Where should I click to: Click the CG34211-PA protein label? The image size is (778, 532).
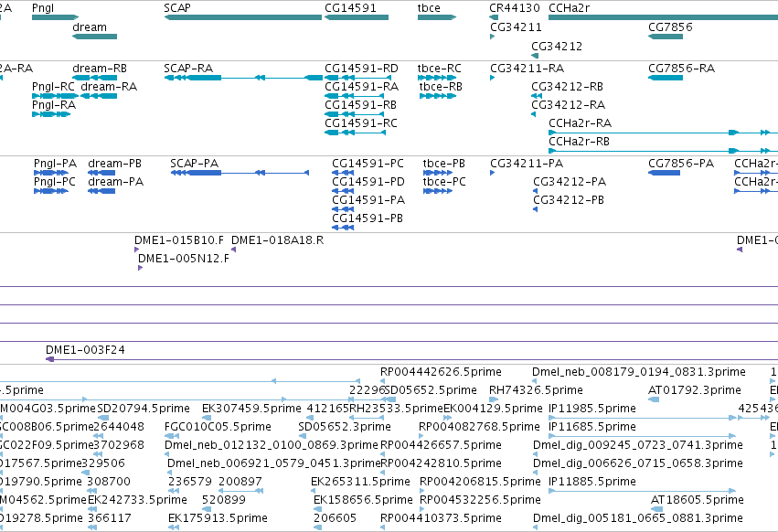click(527, 164)
